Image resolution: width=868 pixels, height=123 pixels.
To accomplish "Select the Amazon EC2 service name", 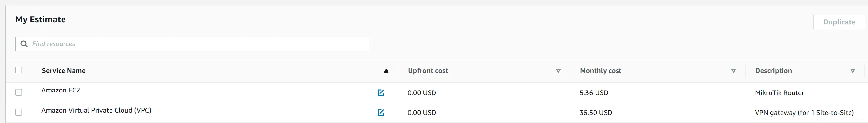I will tap(61, 90).
